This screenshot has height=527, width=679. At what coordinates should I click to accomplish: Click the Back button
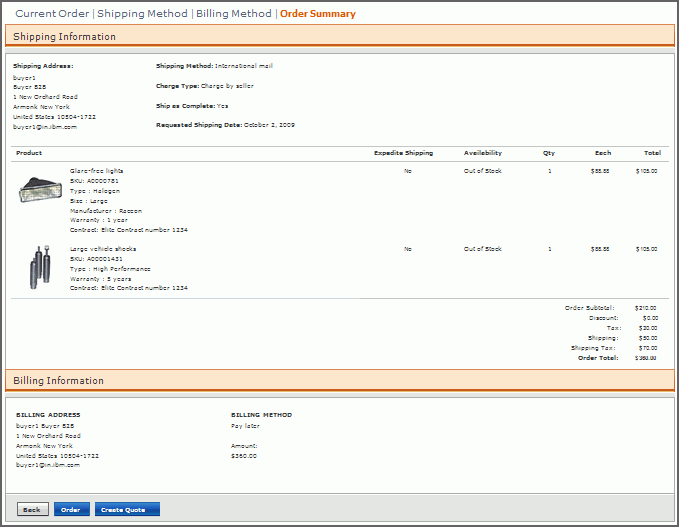tap(32, 509)
